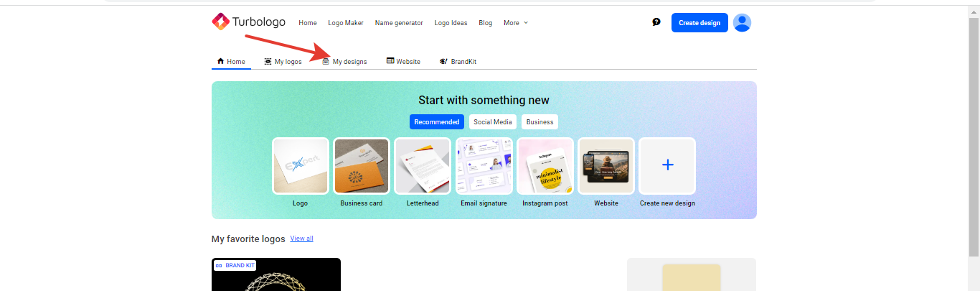Go to Name generator page
This screenshot has height=291, width=980.
coord(399,23)
